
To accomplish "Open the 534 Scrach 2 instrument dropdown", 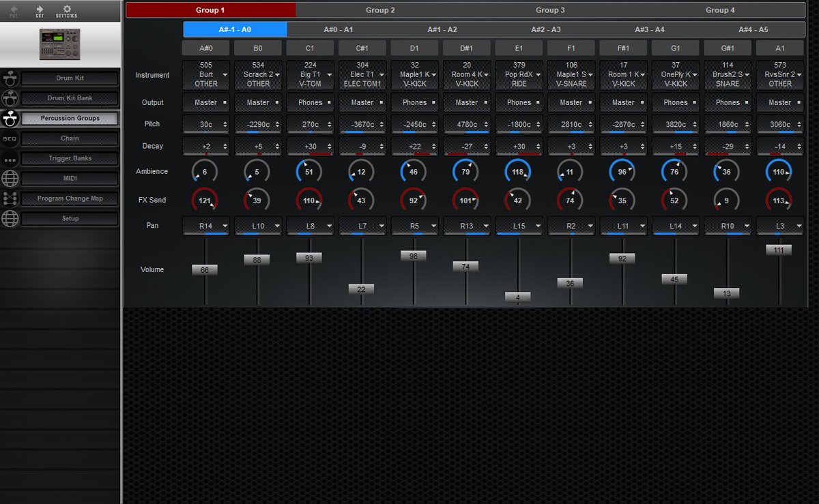I will click(x=258, y=74).
